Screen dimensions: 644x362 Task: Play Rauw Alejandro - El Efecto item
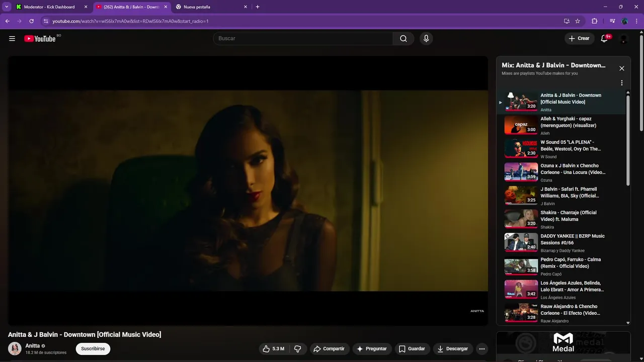coord(561,313)
